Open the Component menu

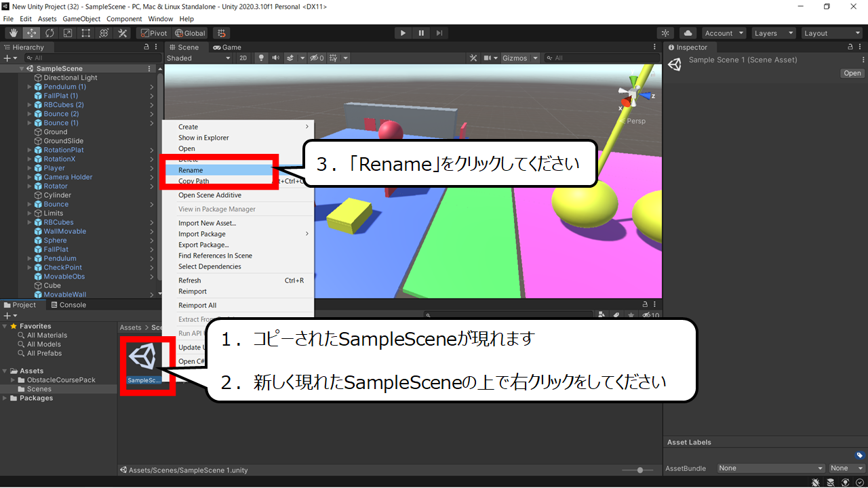pyautogui.click(x=124, y=19)
